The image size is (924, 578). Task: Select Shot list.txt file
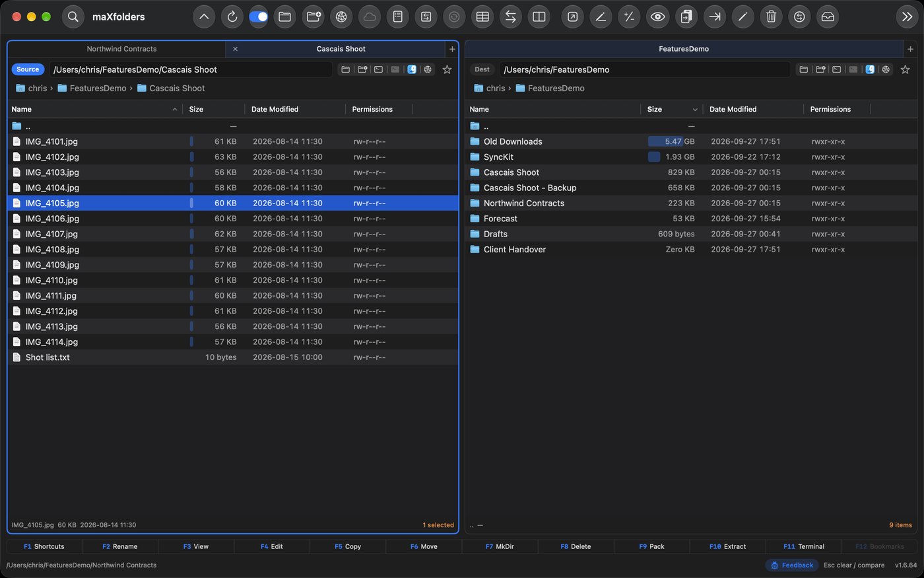pos(233,357)
